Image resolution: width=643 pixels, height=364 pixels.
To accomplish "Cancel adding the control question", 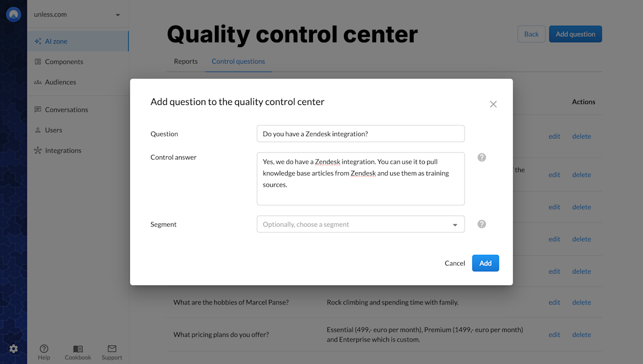I will pyautogui.click(x=454, y=263).
